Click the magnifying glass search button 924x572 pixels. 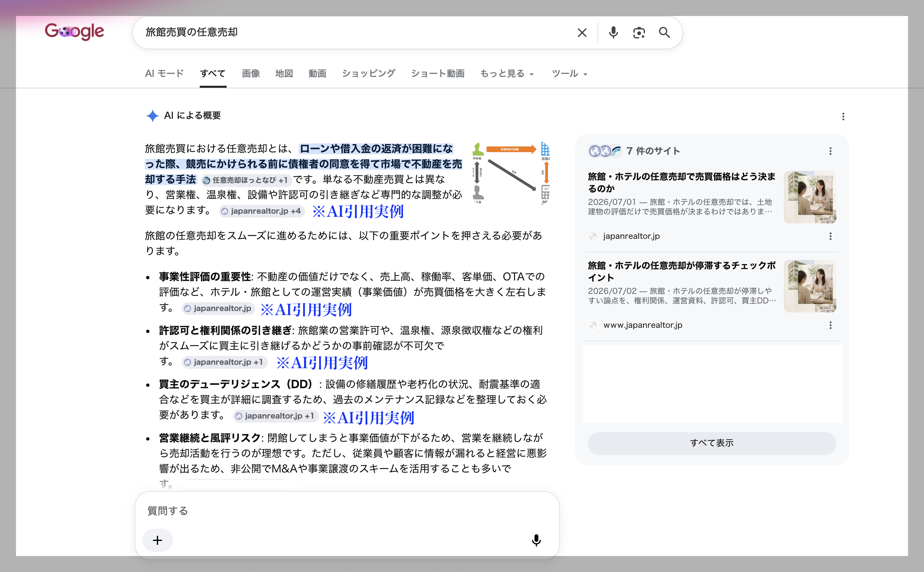click(x=664, y=33)
